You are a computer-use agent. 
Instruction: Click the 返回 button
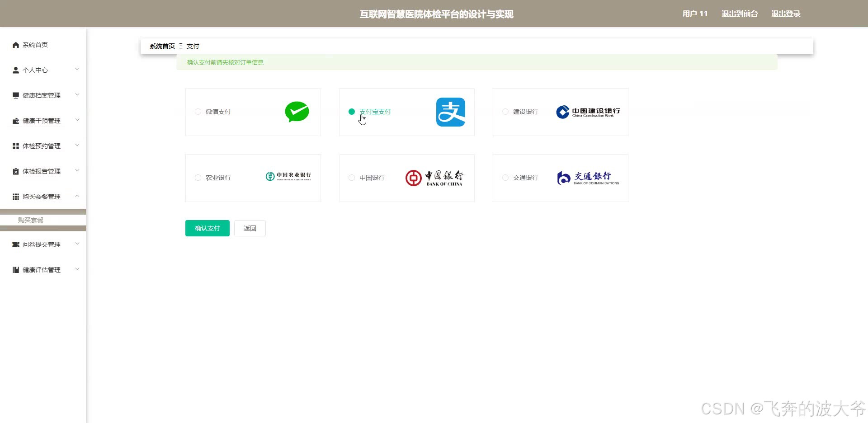(250, 228)
